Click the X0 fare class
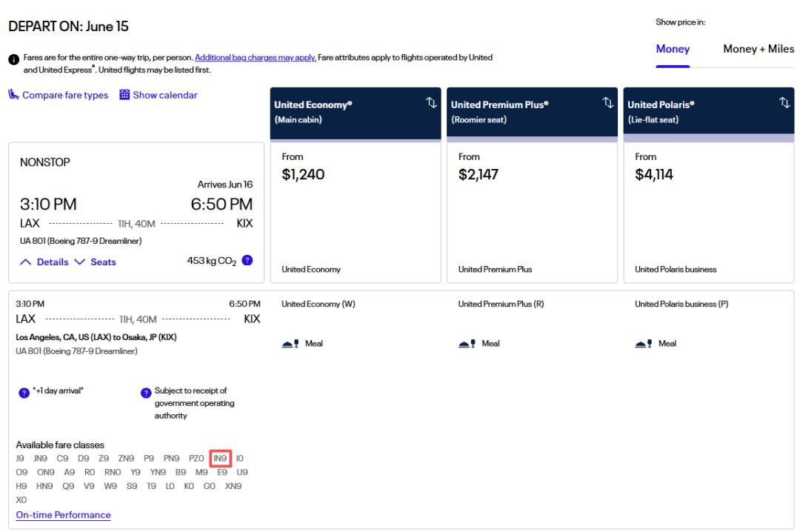The image size is (800, 532). tap(21, 500)
